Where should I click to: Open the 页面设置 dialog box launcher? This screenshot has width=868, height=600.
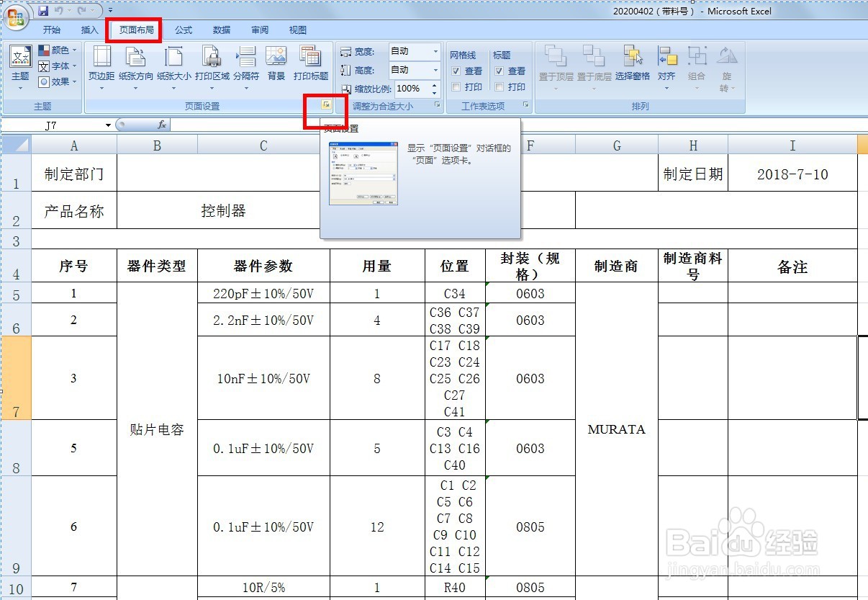326,105
